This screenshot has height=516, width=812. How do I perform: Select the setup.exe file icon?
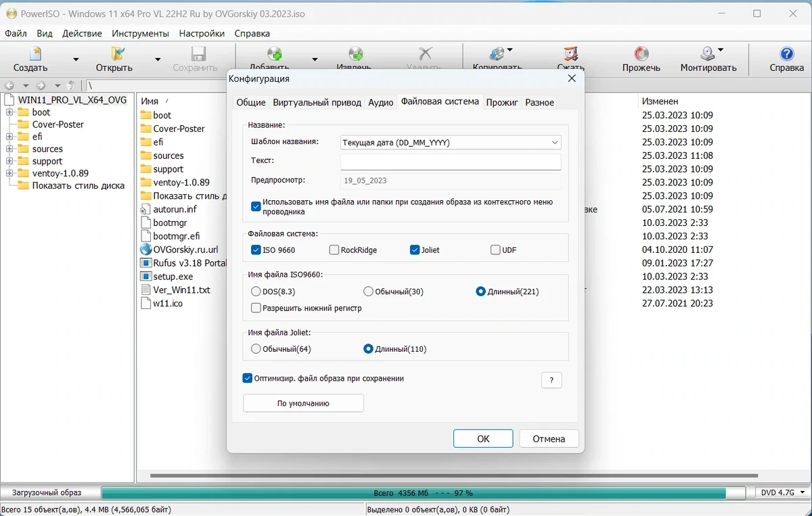point(145,277)
